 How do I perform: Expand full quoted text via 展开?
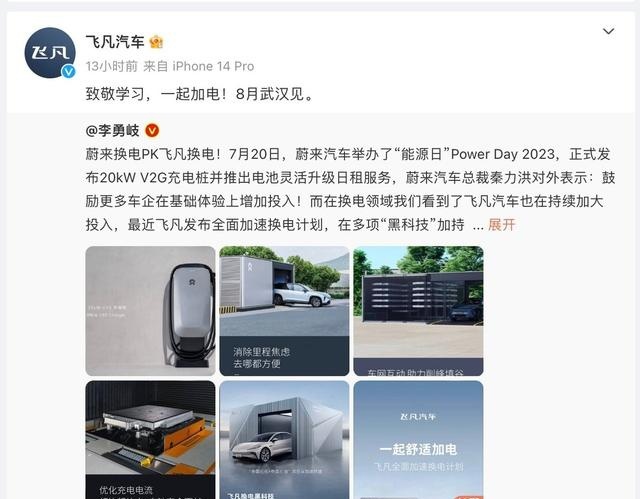pos(502,224)
